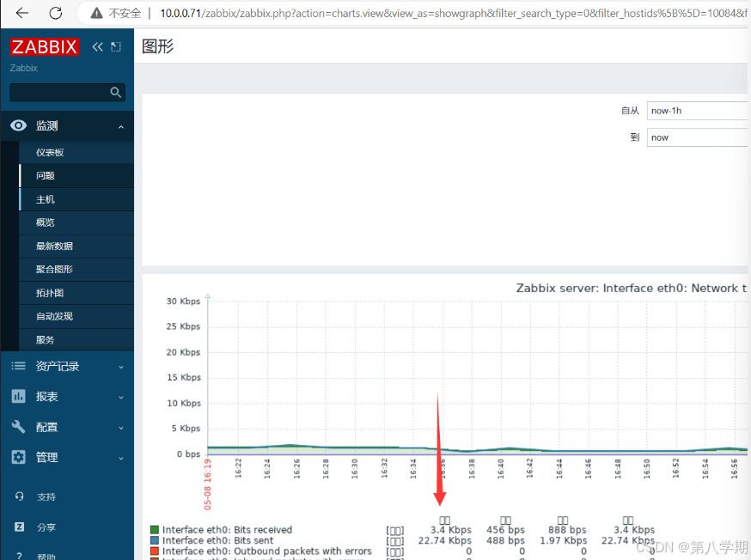The height and width of the screenshot is (560, 751).
Task: Open 最新数据 in the sidebar
Action: click(54, 246)
